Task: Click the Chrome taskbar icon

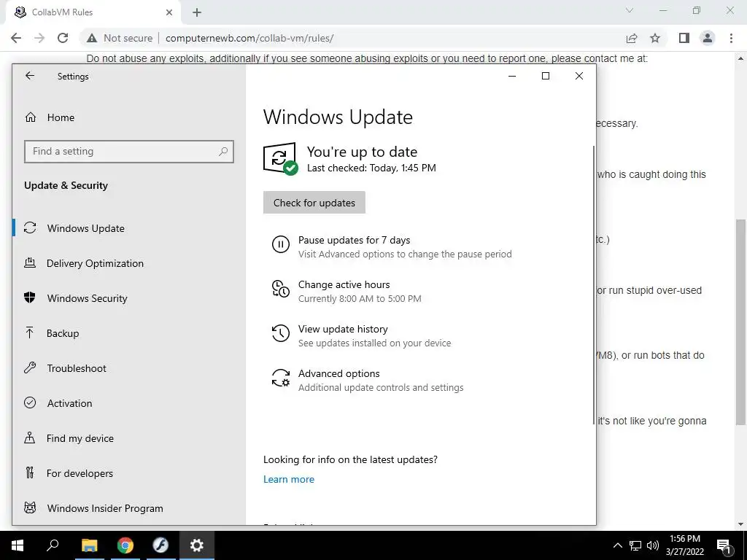Action: 125,545
